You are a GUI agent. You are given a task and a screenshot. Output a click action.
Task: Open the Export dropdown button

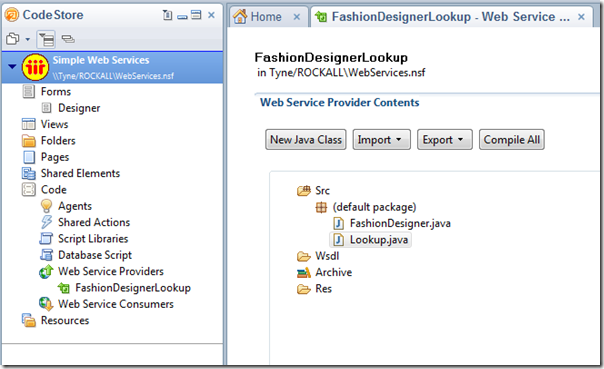coord(445,139)
